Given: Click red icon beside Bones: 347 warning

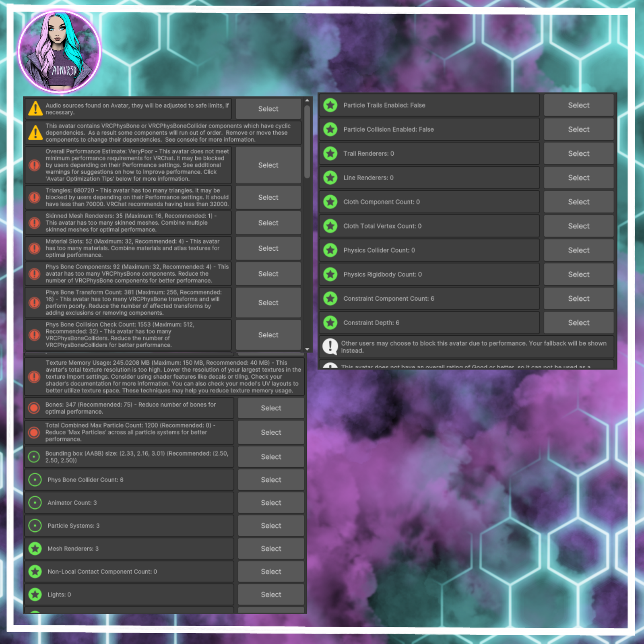Looking at the screenshot, I should pyautogui.click(x=34, y=408).
